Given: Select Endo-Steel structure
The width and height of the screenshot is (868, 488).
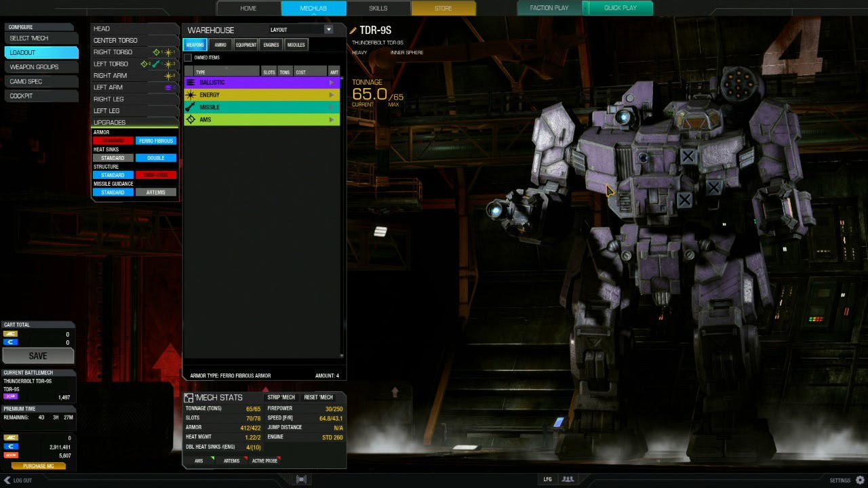Looking at the screenshot, I should 156,175.
